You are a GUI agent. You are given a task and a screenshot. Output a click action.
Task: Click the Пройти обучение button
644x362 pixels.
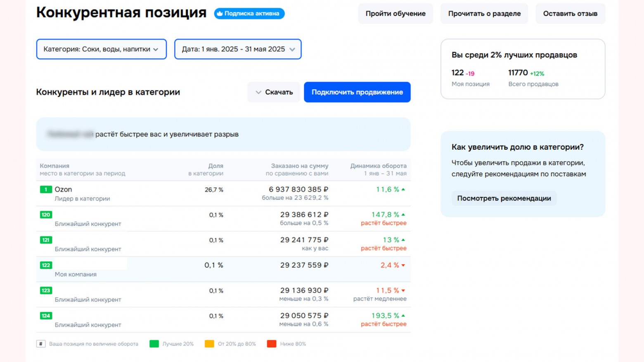[395, 14]
